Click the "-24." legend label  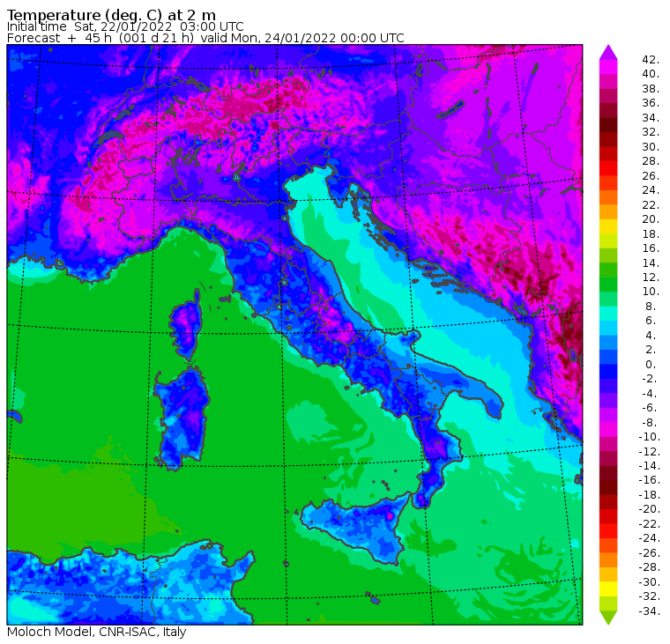[650, 538]
